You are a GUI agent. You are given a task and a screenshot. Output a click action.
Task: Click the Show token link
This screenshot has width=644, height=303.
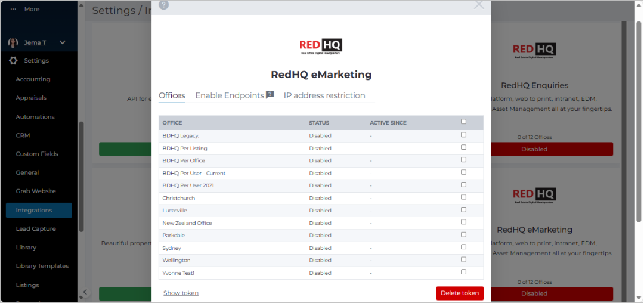181,293
